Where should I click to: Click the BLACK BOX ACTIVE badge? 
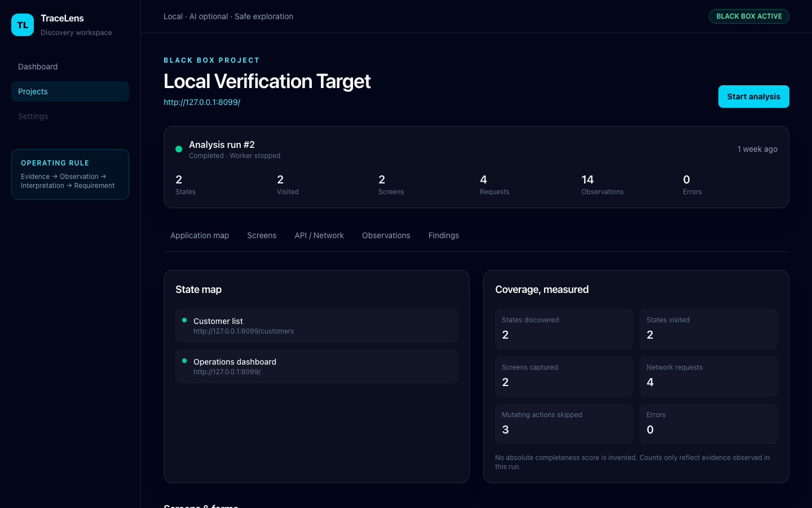click(x=749, y=16)
